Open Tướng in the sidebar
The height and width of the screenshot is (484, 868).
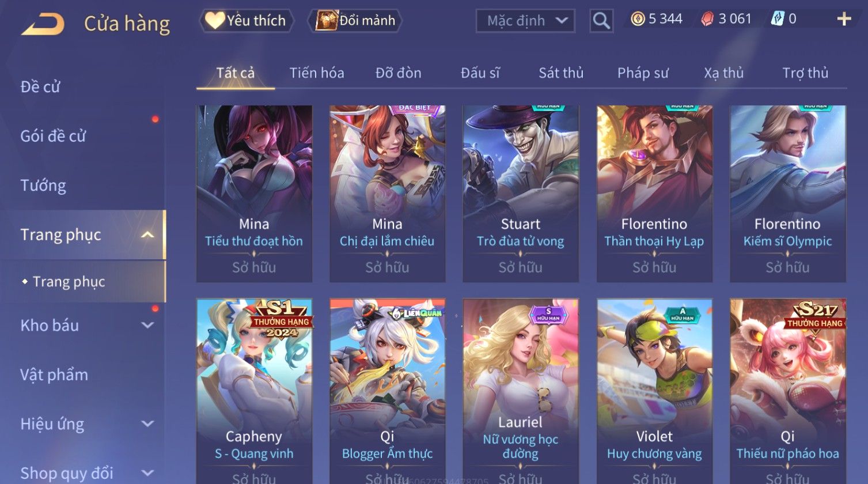tap(43, 186)
